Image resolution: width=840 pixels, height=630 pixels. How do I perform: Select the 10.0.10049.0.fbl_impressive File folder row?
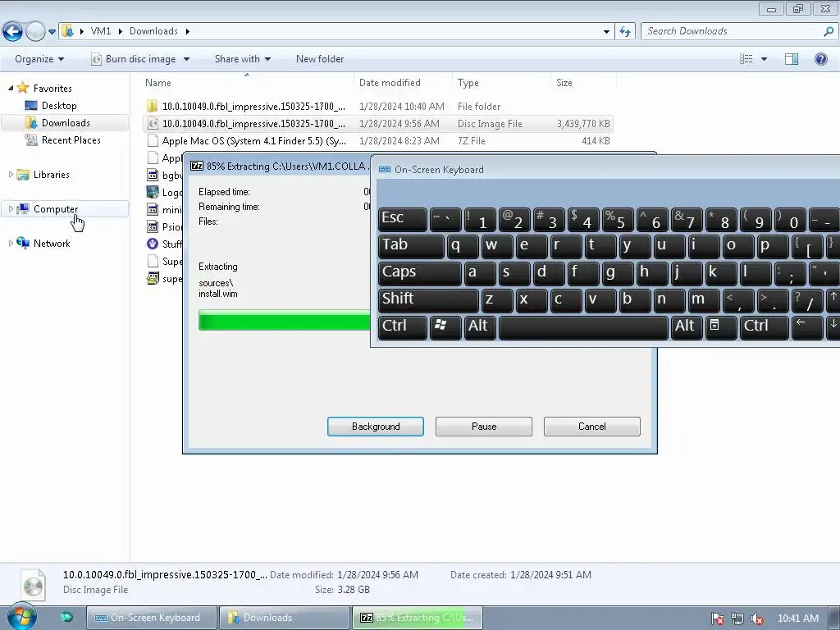(x=377, y=106)
